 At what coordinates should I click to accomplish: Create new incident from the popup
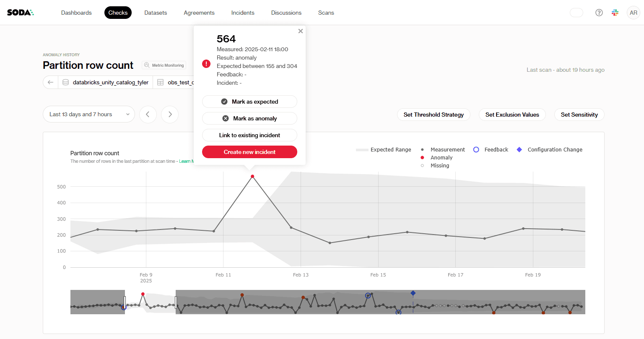(x=249, y=152)
